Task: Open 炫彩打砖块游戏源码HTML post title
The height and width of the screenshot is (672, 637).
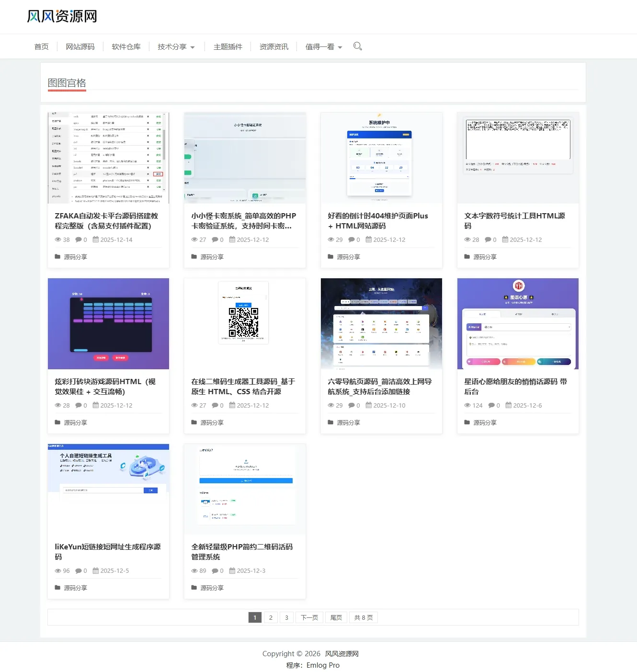Action: (105, 387)
